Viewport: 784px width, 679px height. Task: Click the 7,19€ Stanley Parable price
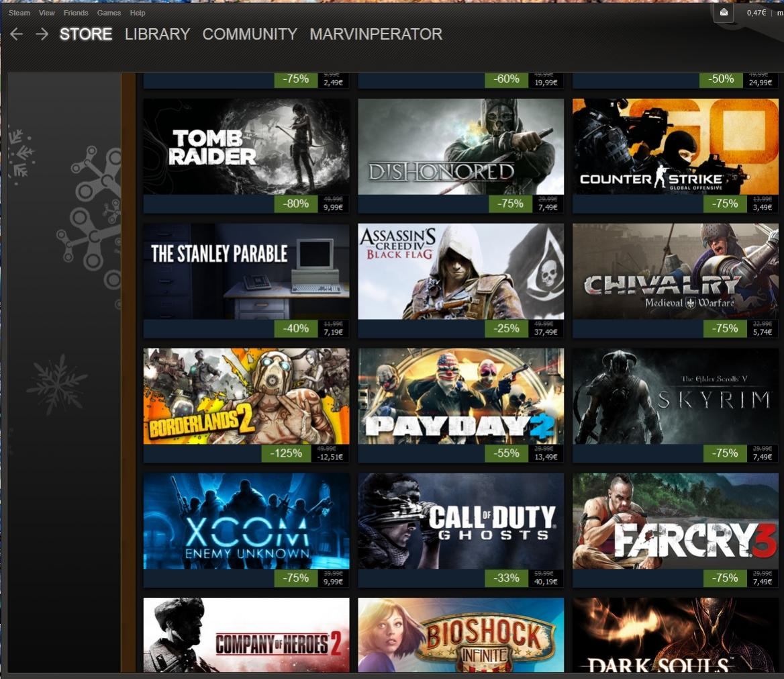tap(333, 332)
